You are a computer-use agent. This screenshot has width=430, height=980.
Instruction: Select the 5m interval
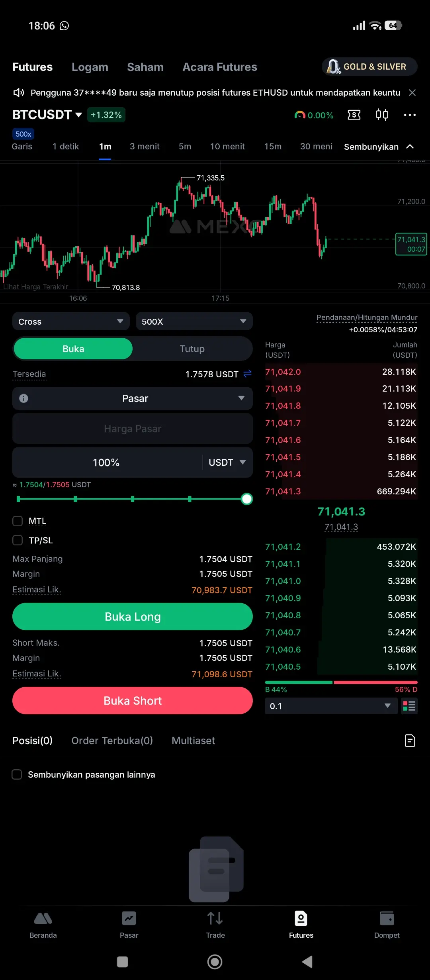click(185, 147)
